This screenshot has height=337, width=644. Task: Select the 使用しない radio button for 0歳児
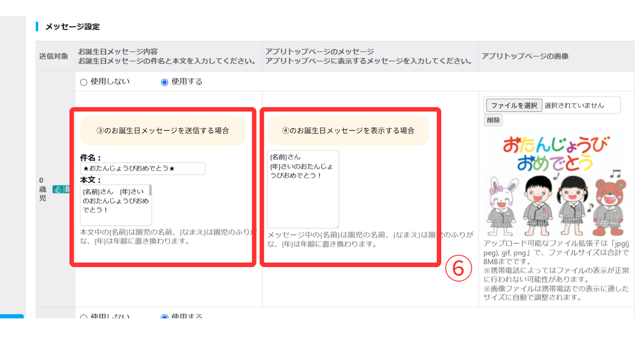coord(84,82)
